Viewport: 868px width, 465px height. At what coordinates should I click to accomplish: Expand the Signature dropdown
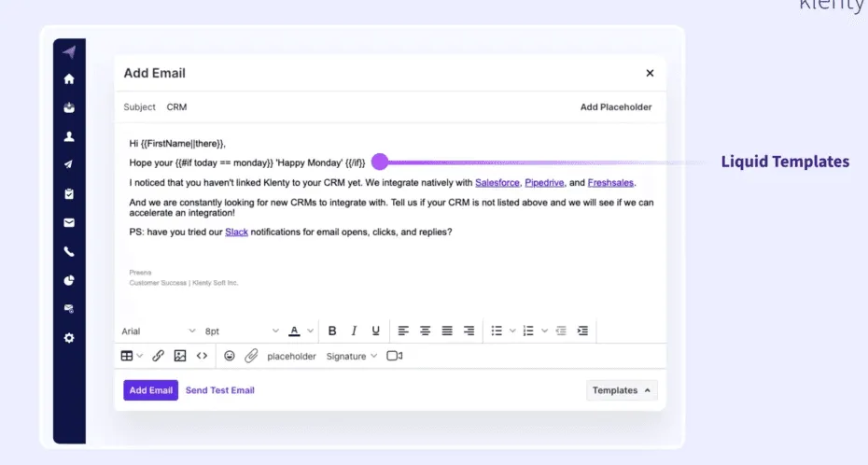[351, 356]
